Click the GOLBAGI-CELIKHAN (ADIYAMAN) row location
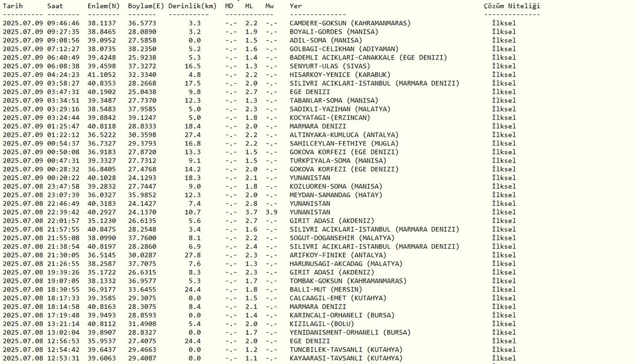This screenshot has width=634, height=364. 344,49
